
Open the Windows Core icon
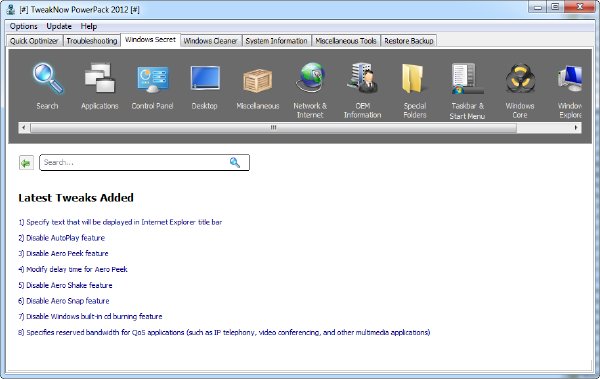tap(520, 78)
